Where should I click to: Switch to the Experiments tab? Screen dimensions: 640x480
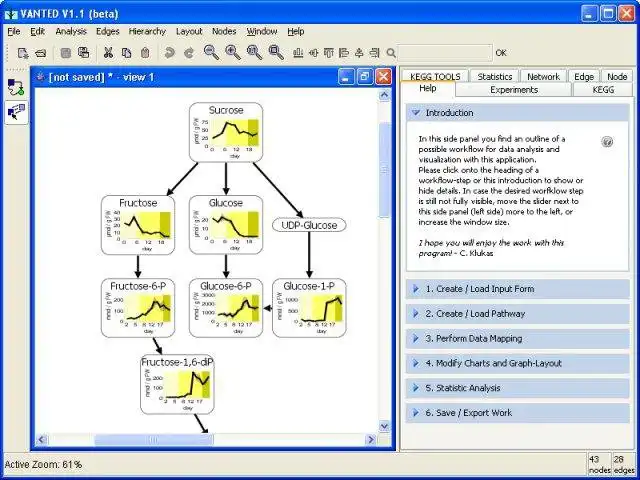[x=514, y=90]
